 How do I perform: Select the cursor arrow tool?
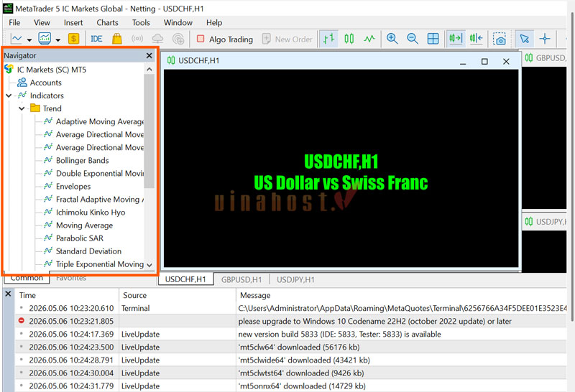(x=525, y=39)
